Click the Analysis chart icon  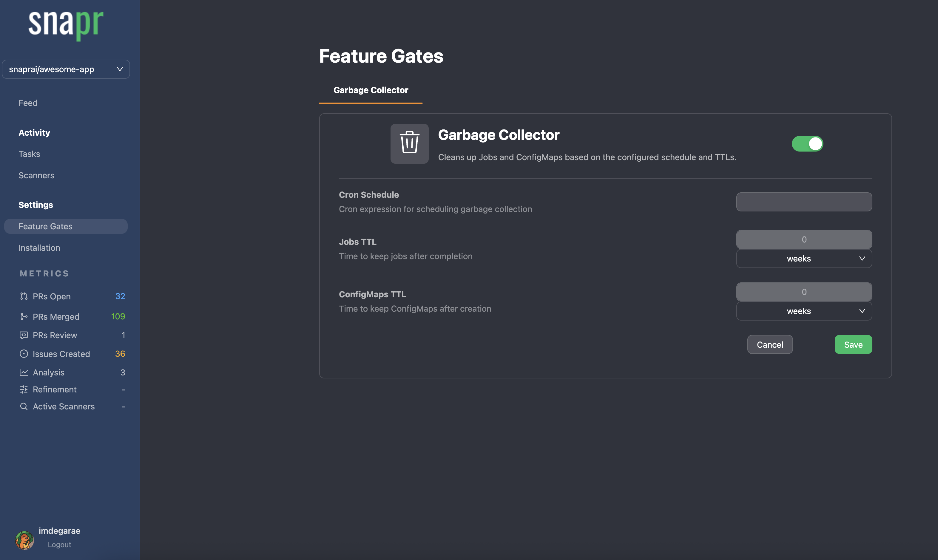24,372
